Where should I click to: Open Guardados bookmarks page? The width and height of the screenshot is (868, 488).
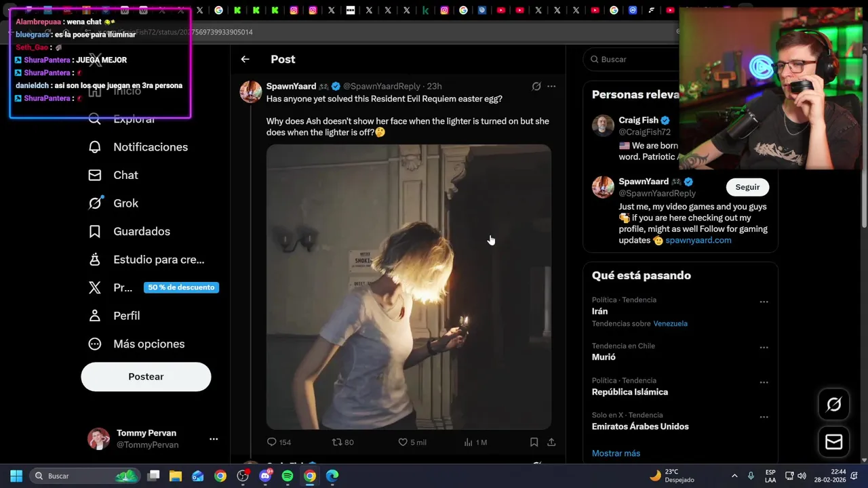(x=130, y=231)
